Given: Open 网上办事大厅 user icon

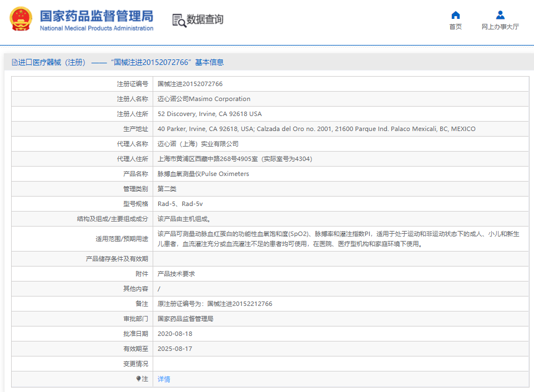Looking at the screenshot, I should (x=500, y=15).
